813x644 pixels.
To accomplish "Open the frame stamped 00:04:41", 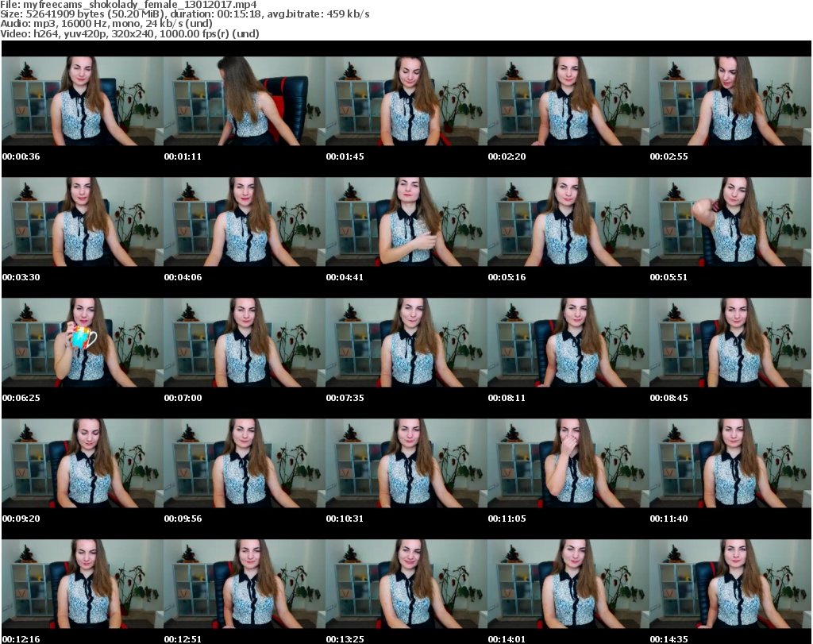I will 406,222.
